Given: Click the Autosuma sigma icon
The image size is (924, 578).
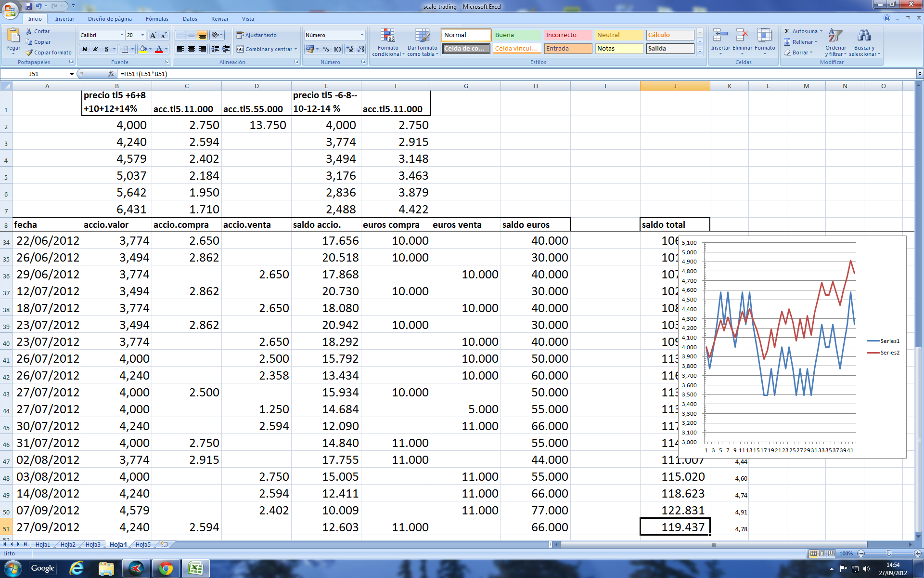Looking at the screenshot, I should [x=787, y=31].
